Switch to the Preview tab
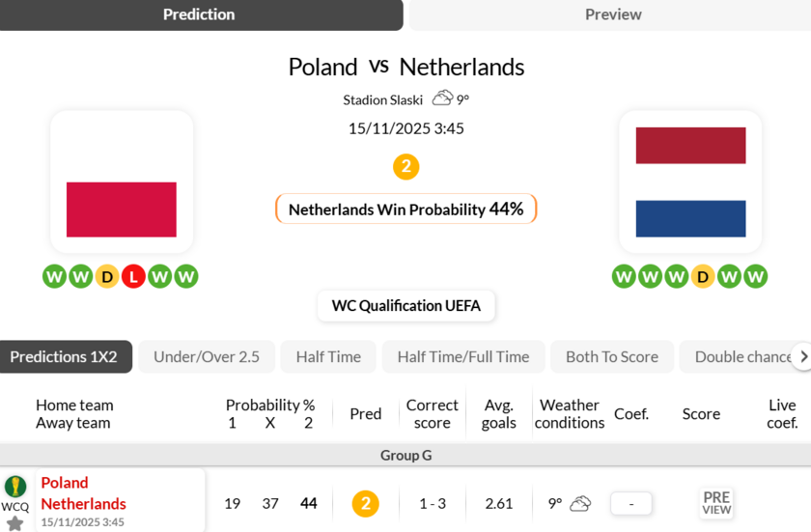The height and width of the screenshot is (532, 811). [x=612, y=14]
